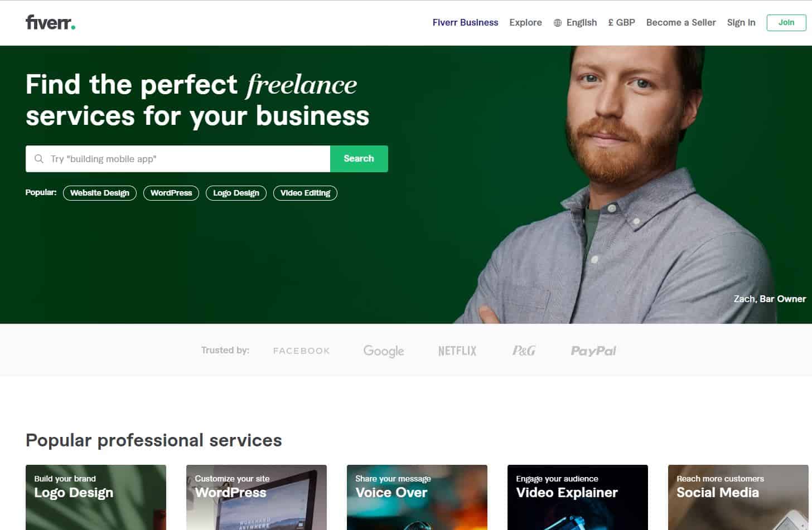Go to Fiverr Business

465,22
